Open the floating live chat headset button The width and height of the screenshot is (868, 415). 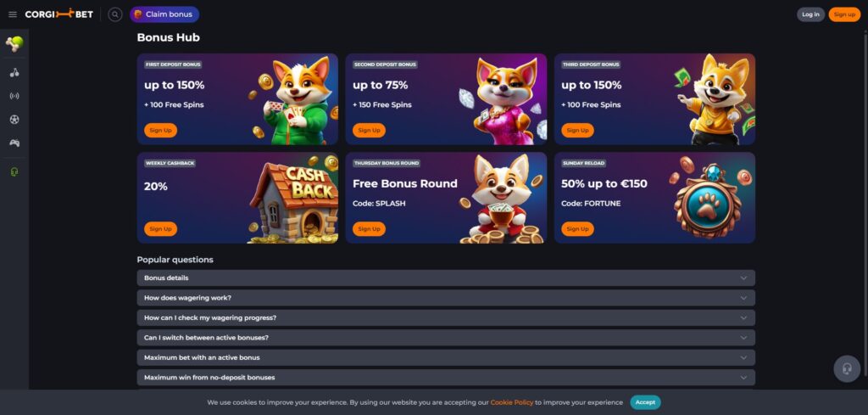[847, 368]
